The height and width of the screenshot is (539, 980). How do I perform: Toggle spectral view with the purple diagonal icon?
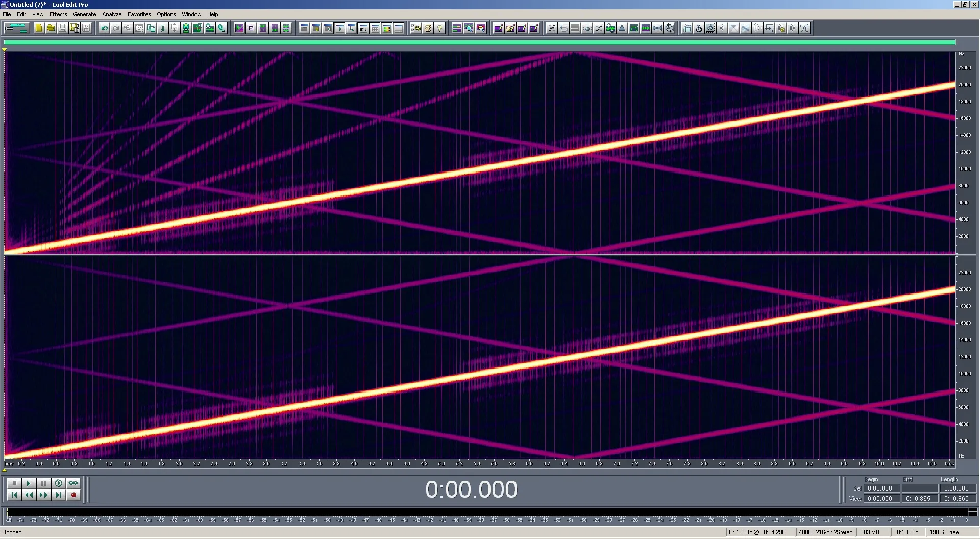click(239, 28)
